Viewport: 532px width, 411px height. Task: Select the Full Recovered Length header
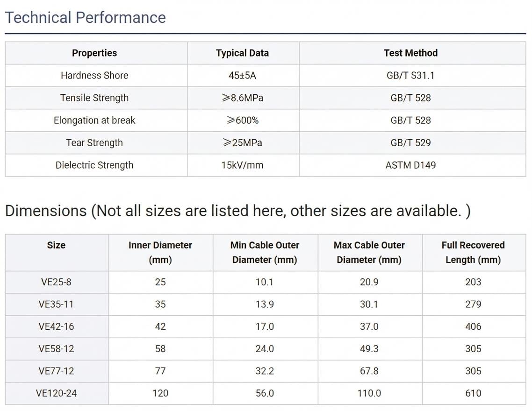473,252
